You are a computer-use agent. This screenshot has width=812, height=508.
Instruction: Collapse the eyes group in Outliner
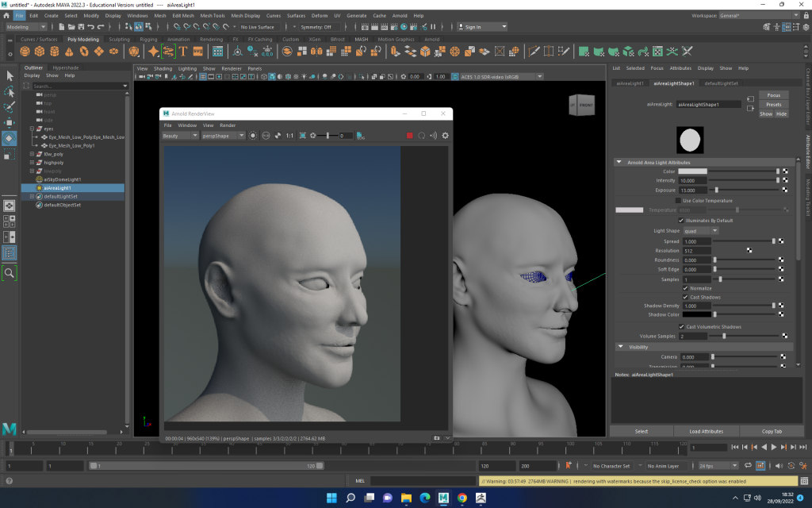[32, 129]
